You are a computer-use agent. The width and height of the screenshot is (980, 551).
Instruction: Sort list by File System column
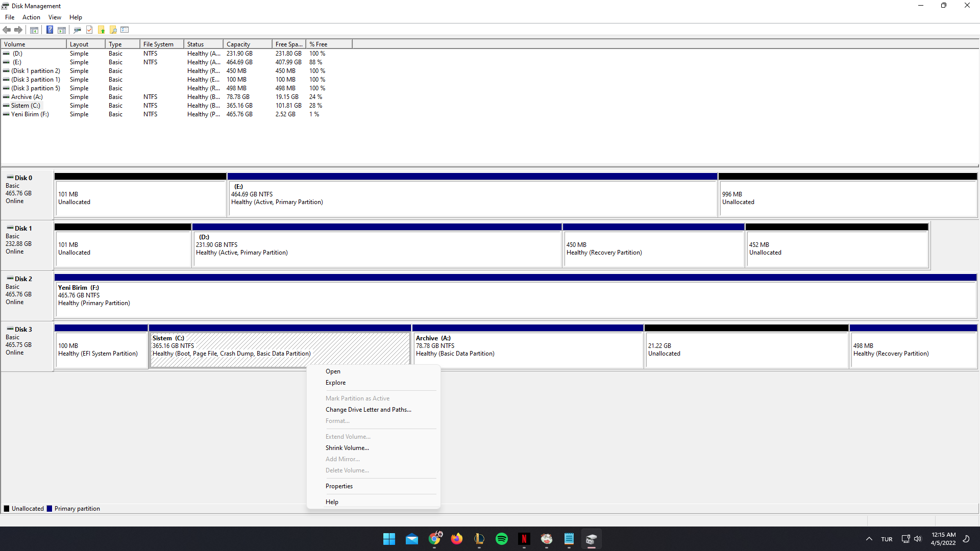(x=158, y=44)
